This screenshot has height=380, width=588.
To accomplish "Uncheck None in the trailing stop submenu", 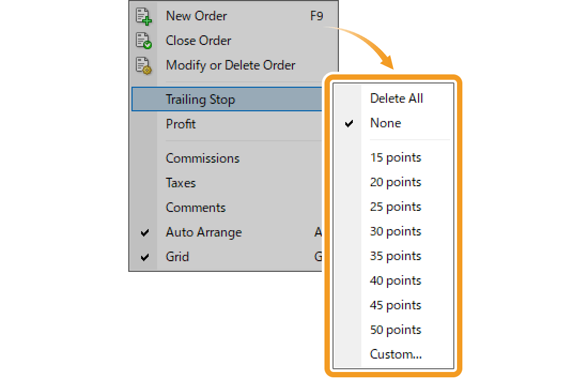I will pos(385,123).
